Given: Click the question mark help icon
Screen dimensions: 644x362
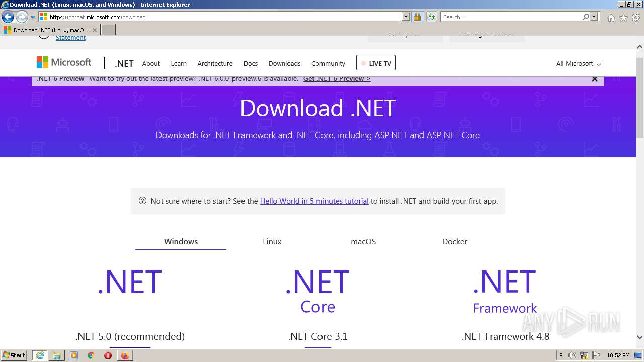Looking at the screenshot, I should coord(142,201).
